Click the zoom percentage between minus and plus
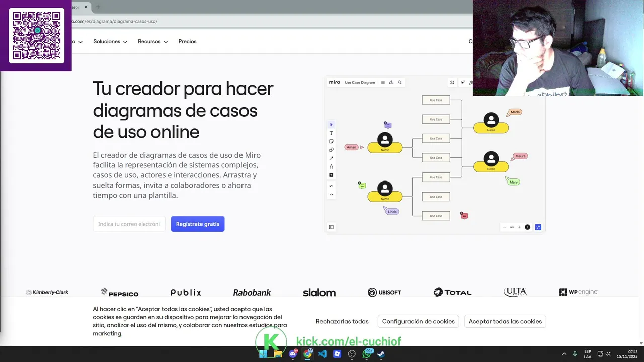Image resolution: width=644 pixels, height=362 pixels. [512, 227]
